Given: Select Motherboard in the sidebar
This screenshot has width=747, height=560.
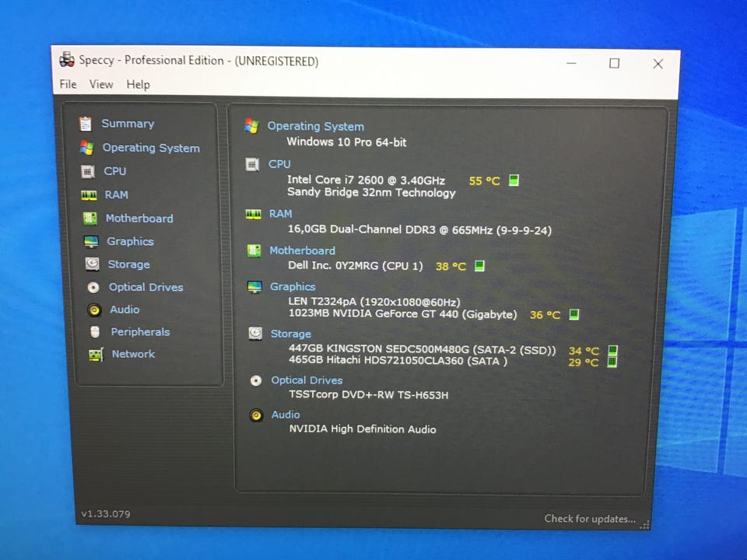Looking at the screenshot, I should pyautogui.click(x=139, y=219).
